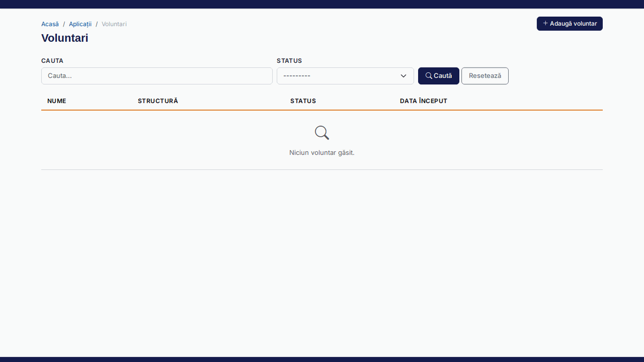The height and width of the screenshot is (362, 644).
Task: Click the Nume column header
Action: pos(57,101)
